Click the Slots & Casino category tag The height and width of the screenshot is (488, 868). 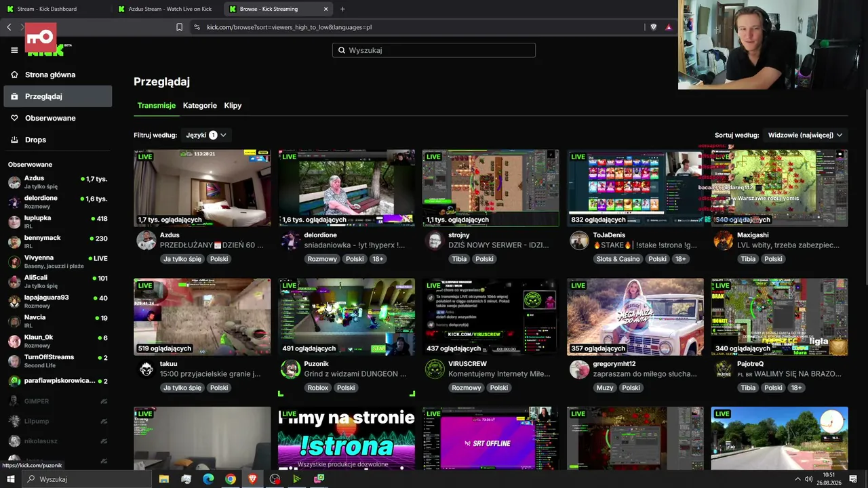click(x=618, y=259)
